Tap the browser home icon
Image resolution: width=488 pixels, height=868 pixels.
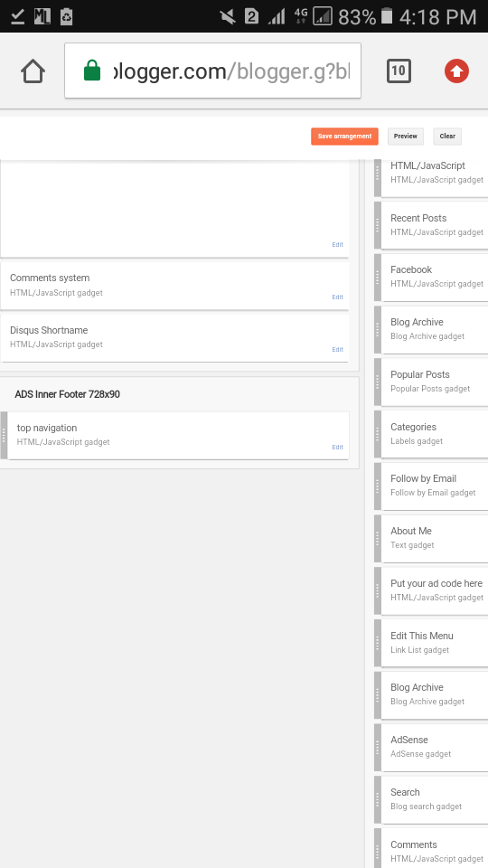(x=33, y=71)
